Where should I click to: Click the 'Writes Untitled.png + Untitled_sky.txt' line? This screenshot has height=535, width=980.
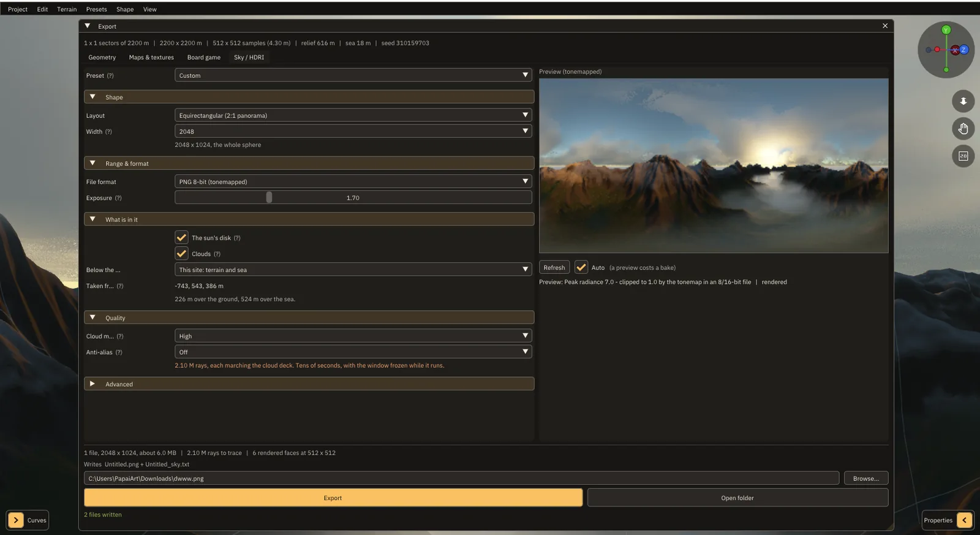[x=137, y=465]
